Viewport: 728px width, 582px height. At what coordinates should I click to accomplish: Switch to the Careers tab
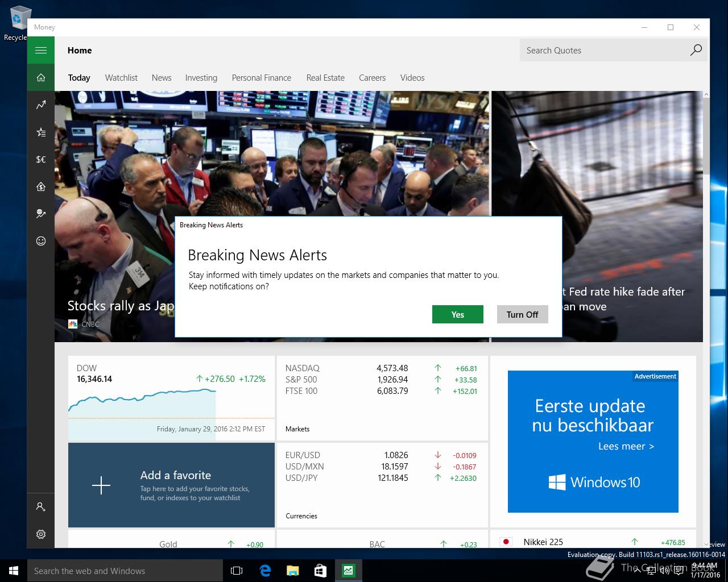click(x=372, y=78)
